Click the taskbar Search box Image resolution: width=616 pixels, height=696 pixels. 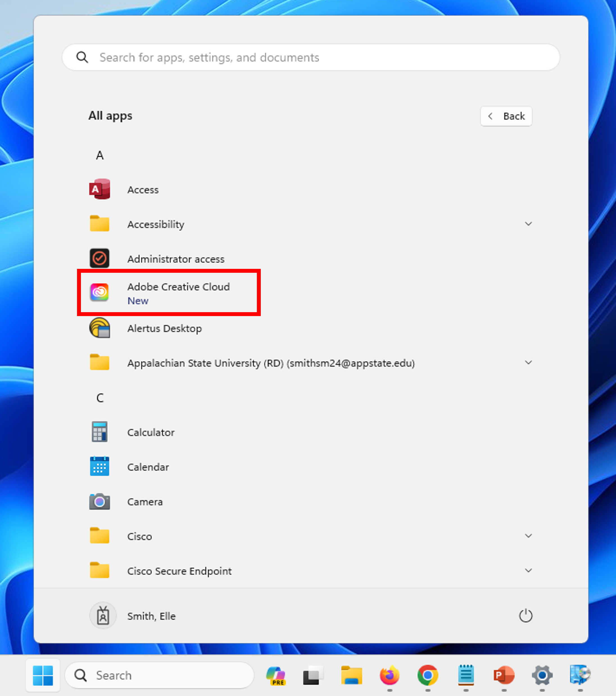(x=159, y=675)
